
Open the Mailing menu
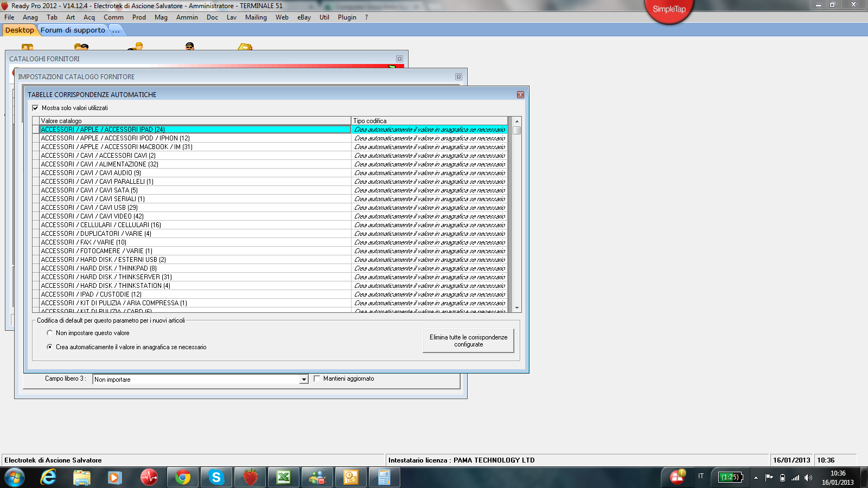tap(256, 17)
